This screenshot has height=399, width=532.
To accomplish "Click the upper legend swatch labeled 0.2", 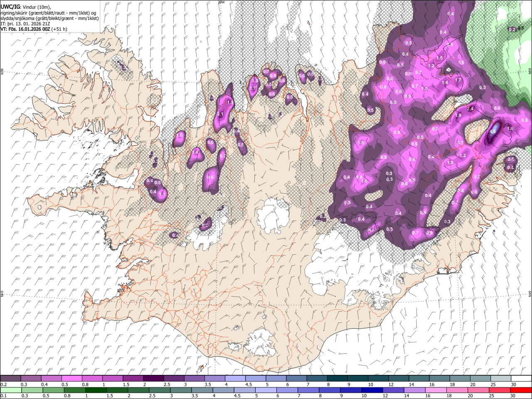I will (x=10, y=378).
